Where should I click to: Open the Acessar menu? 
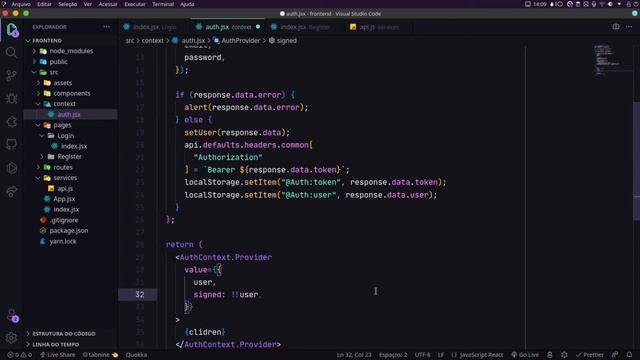pos(108,4)
